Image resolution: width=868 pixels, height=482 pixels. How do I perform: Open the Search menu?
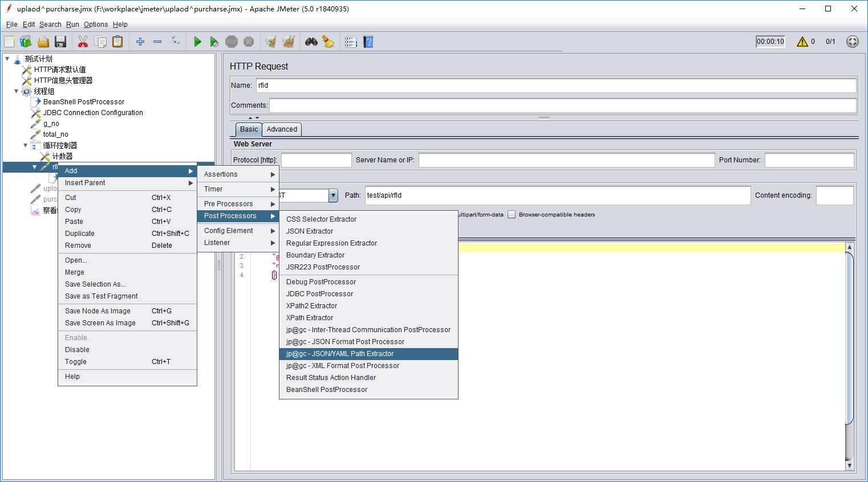(50, 24)
